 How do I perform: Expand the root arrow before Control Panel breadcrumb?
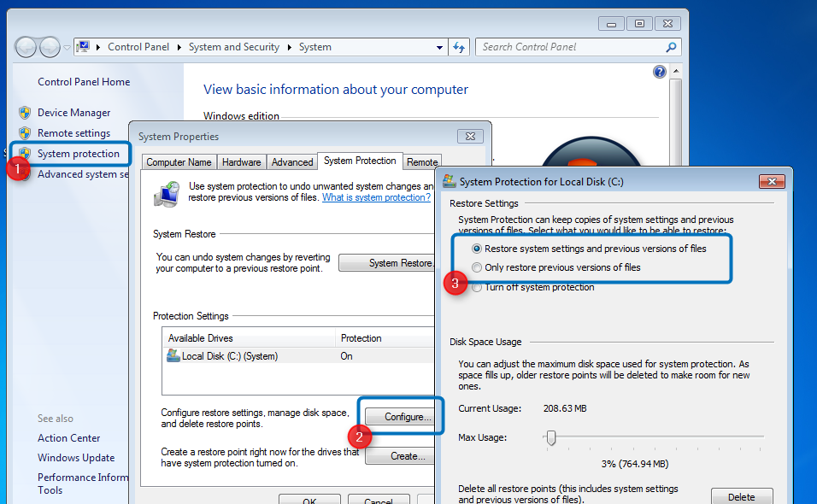(98, 47)
